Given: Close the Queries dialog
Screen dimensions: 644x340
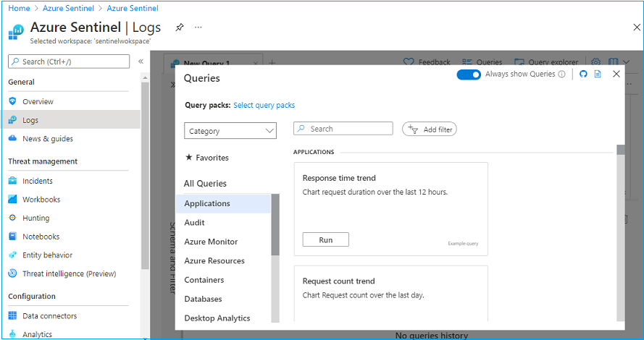Looking at the screenshot, I should 616,74.
